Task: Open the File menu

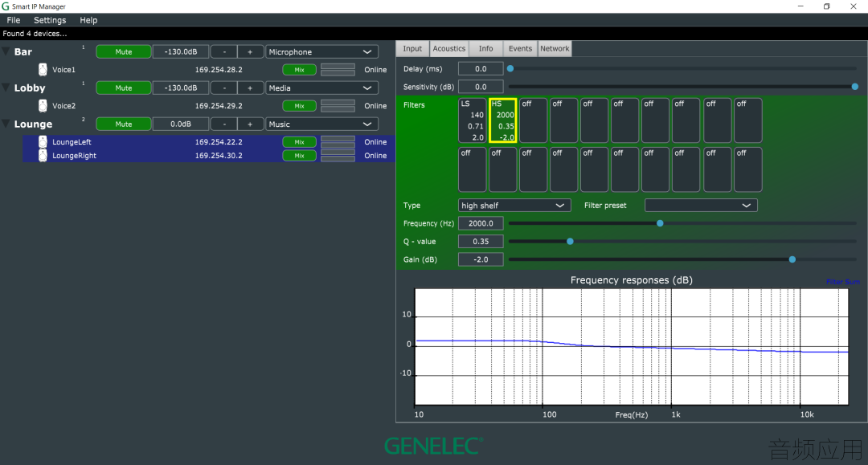Action: click(14, 20)
